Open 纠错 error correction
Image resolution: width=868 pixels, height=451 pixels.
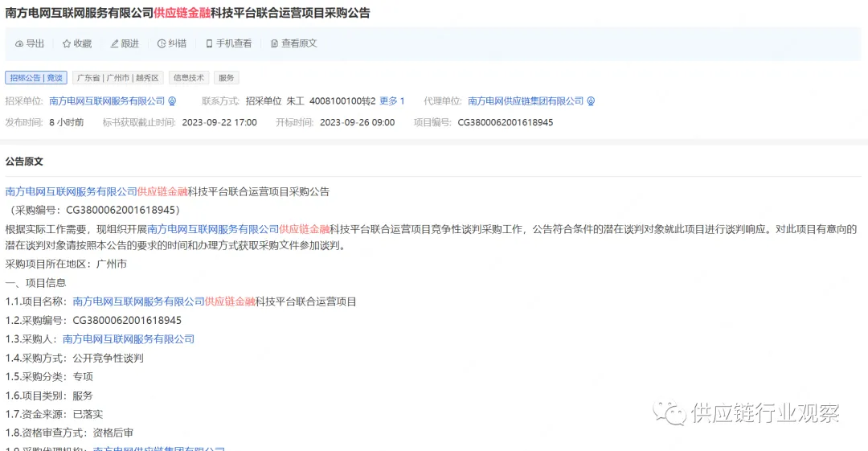(172, 43)
